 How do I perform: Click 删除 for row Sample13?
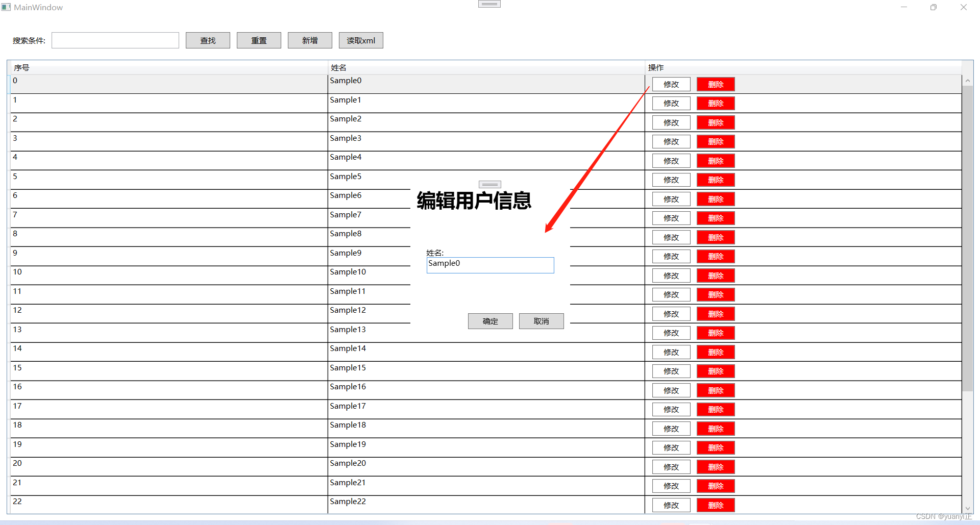[716, 333]
